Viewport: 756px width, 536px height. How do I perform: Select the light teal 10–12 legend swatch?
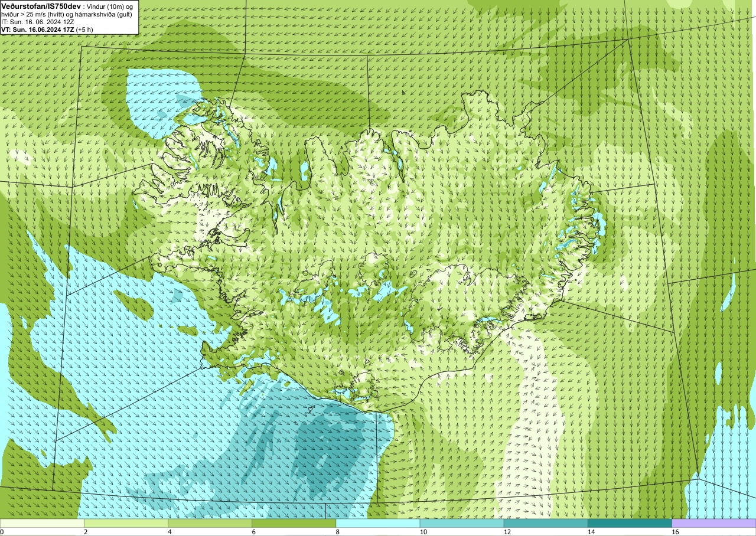(462, 523)
